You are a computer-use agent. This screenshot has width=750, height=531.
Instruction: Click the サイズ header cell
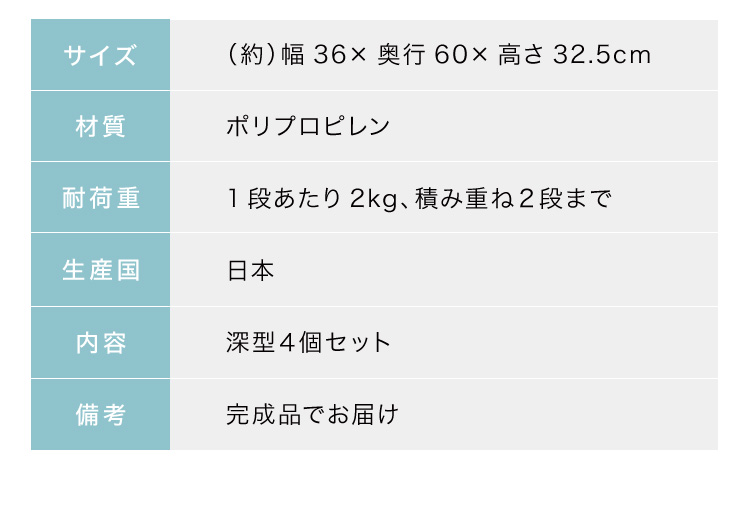pyautogui.click(x=100, y=55)
